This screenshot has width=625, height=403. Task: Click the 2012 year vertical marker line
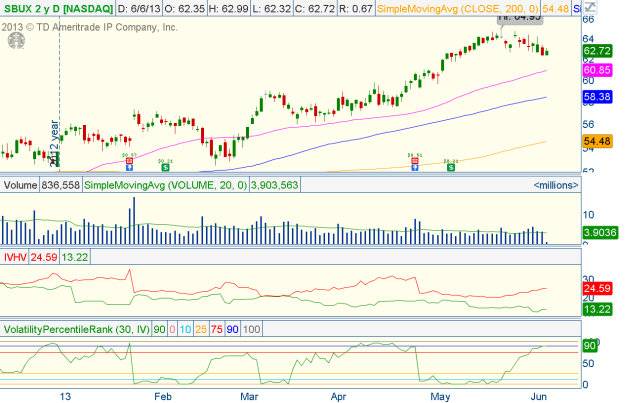click(60, 120)
